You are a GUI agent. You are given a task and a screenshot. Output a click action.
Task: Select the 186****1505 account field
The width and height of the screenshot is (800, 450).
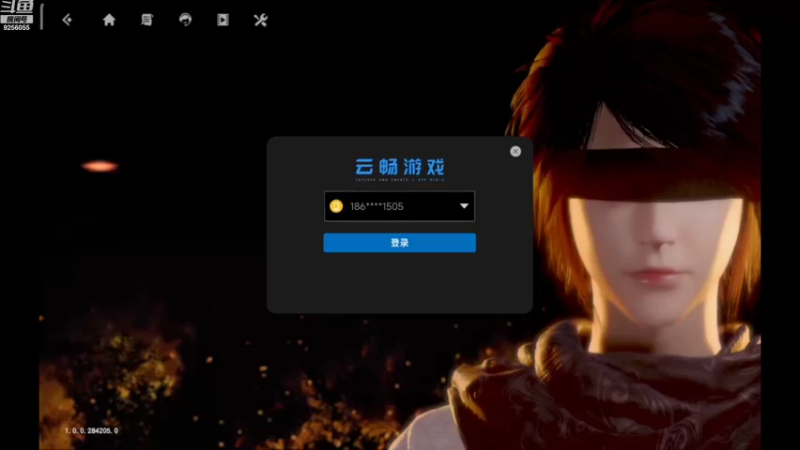(399, 206)
